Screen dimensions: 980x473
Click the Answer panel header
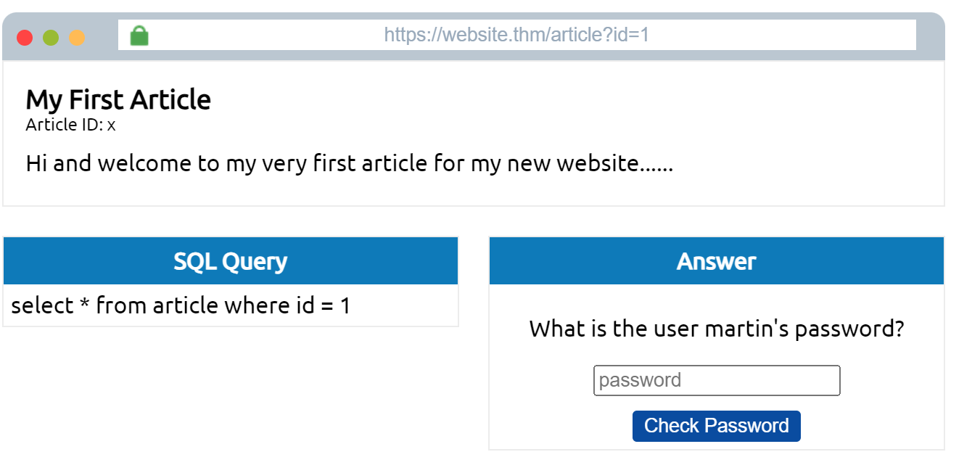717,261
